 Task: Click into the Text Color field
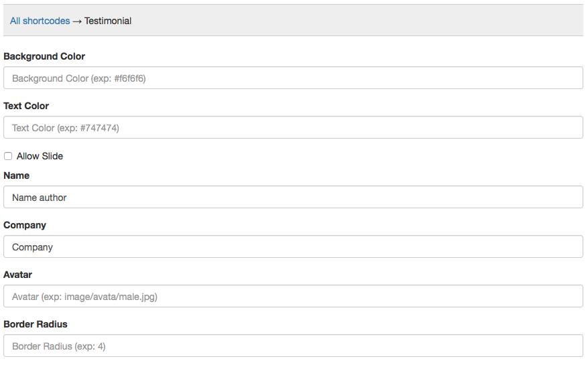pos(293,128)
